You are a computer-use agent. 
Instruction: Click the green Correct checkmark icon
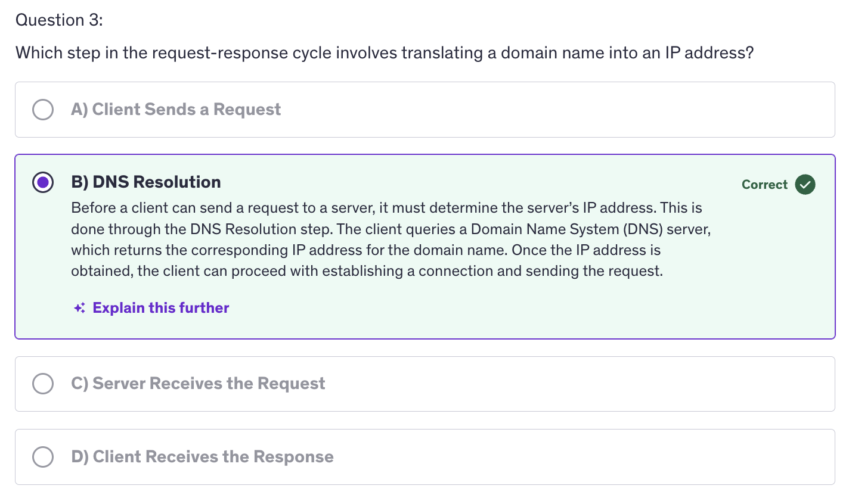(x=805, y=185)
